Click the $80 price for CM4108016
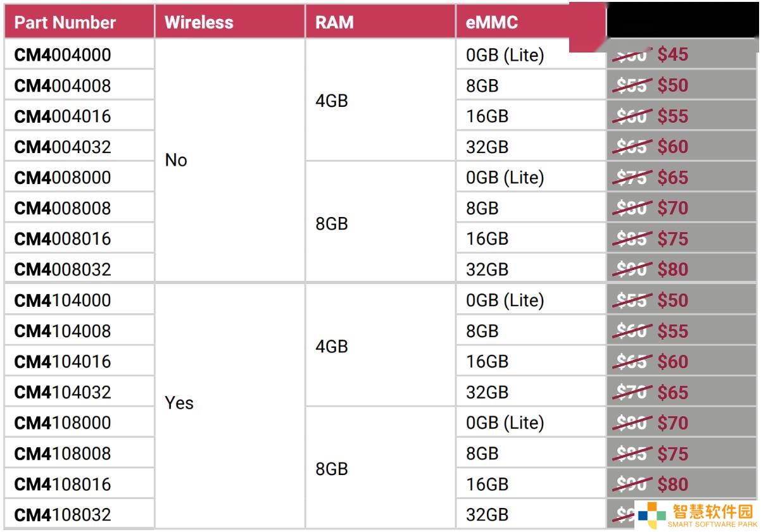This screenshot has width=761, height=532. click(672, 485)
